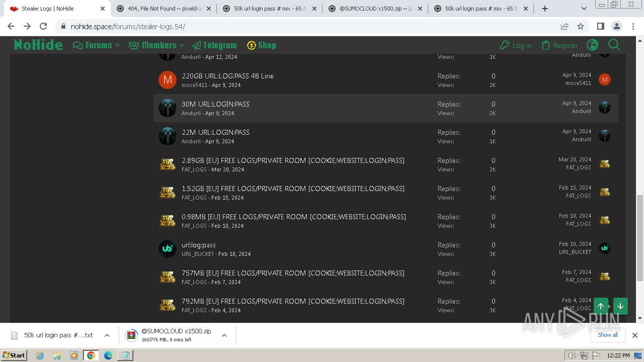Open the tab search chevron

tap(584, 9)
